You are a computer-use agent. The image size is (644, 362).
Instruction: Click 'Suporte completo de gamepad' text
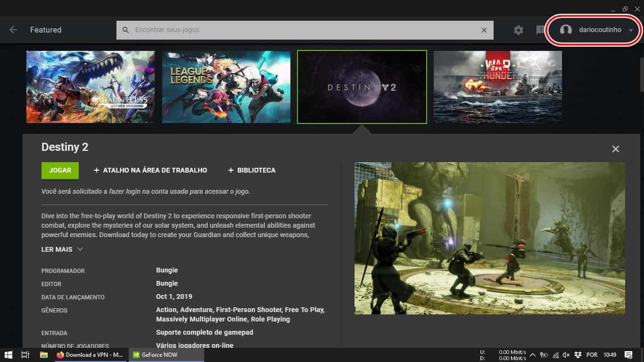pyautogui.click(x=205, y=332)
